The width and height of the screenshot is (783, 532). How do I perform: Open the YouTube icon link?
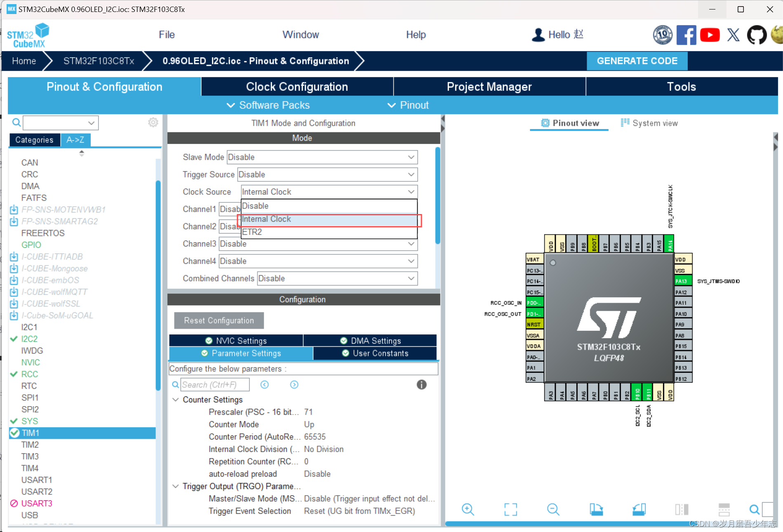(x=710, y=35)
